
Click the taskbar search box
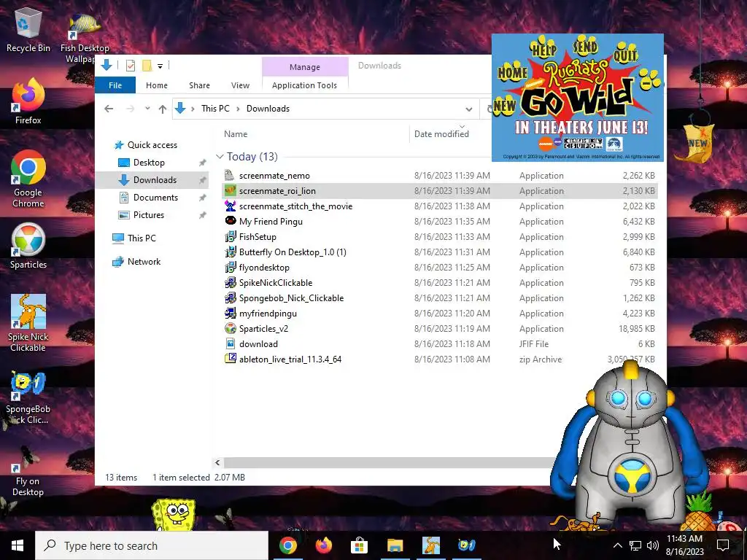click(x=152, y=545)
